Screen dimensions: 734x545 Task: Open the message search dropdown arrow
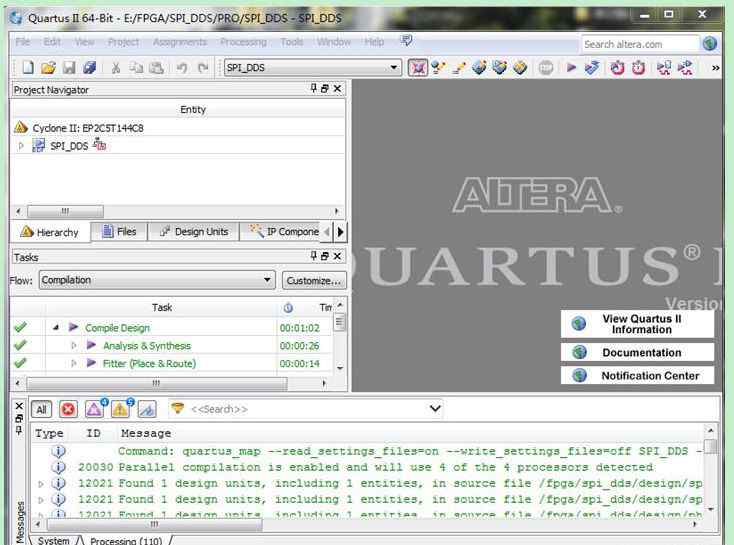click(435, 409)
